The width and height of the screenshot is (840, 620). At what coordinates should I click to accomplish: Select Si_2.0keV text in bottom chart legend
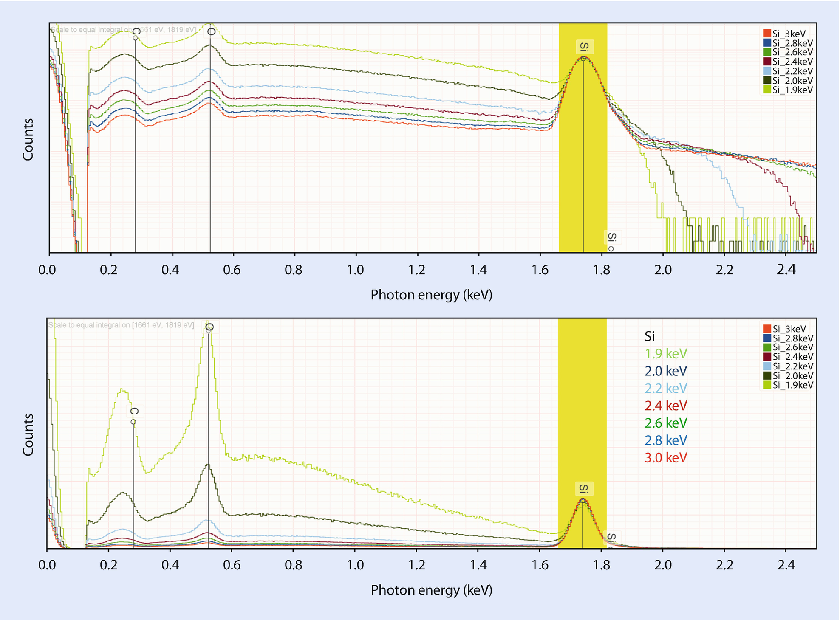(793, 376)
